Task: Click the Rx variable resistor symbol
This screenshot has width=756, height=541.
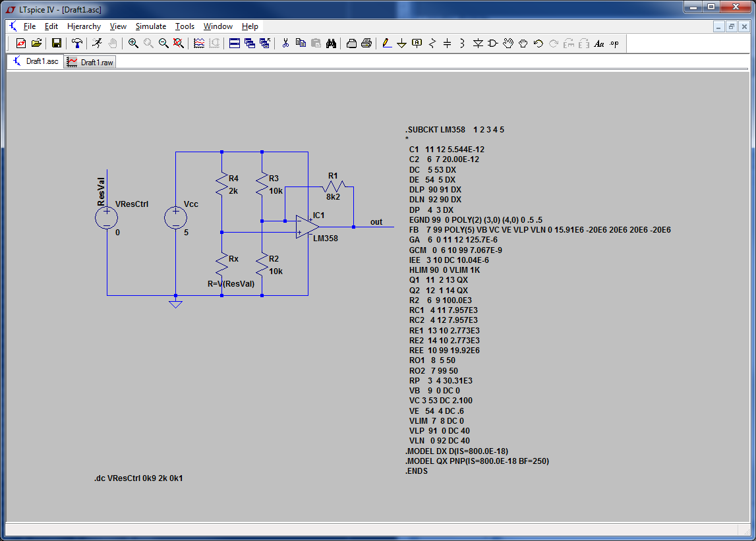Action: 221,265
